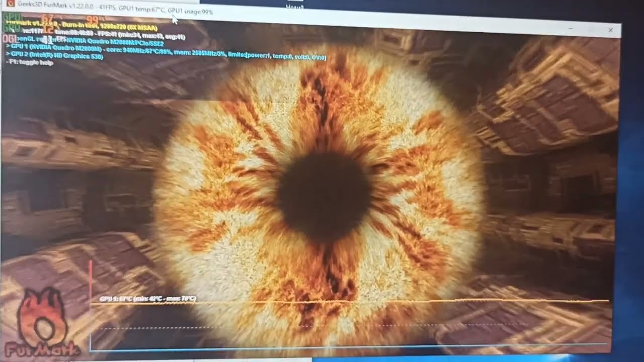Click the GPU 1 temperature graph label

tap(148, 299)
